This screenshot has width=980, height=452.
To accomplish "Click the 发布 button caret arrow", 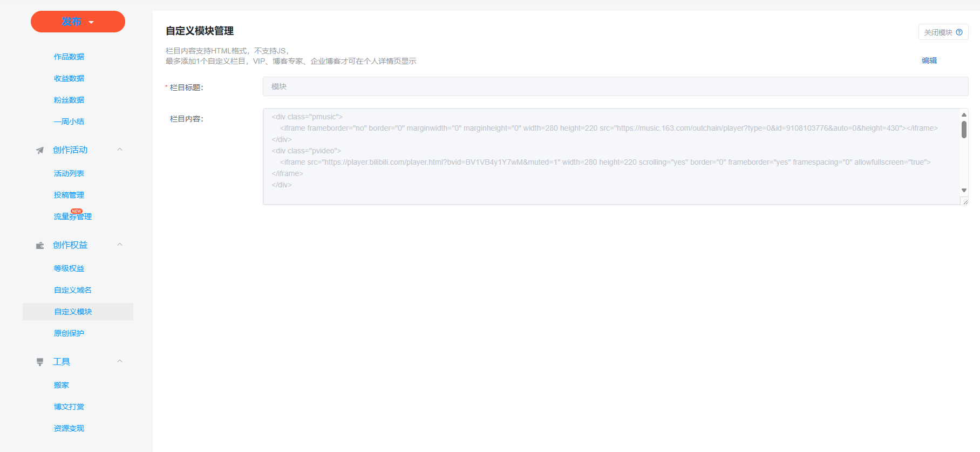I will (91, 22).
